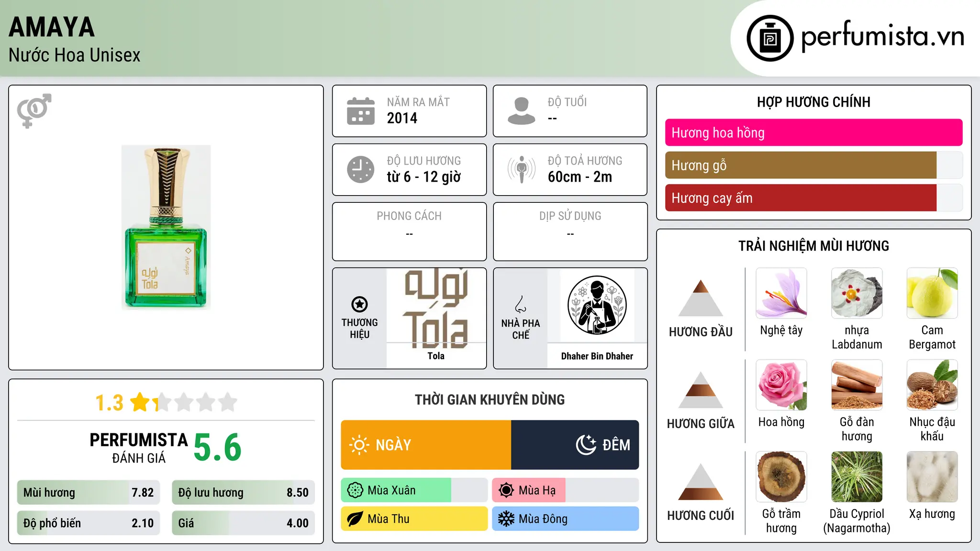The height and width of the screenshot is (551, 980).
Task: Click the Thời gian khuyên dùng heading
Action: click(x=490, y=399)
